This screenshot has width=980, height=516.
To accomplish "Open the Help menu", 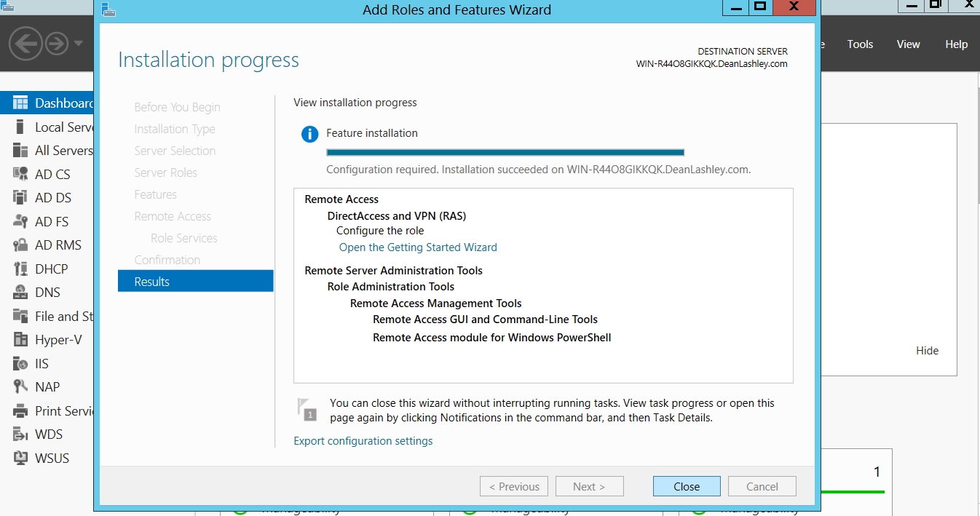I will (956, 44).
